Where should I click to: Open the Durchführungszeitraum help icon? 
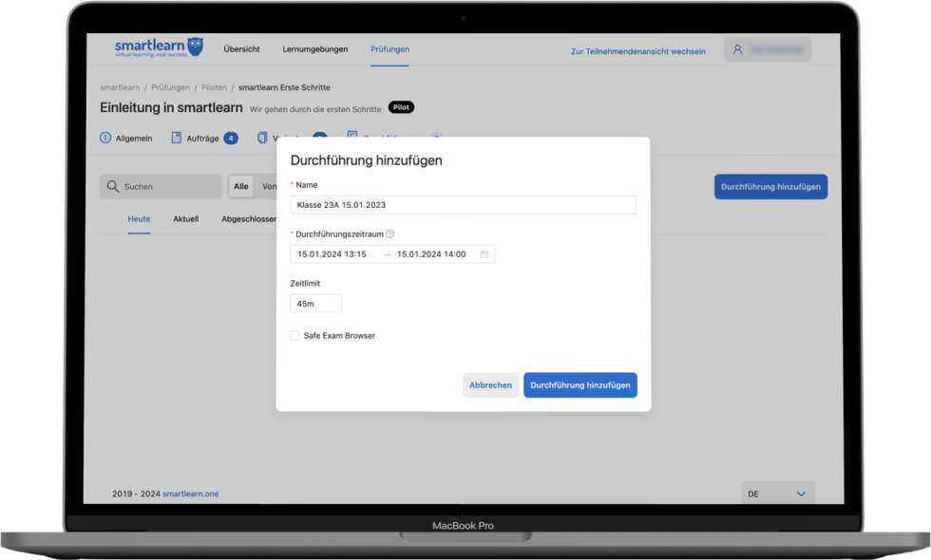coord(389,233)
